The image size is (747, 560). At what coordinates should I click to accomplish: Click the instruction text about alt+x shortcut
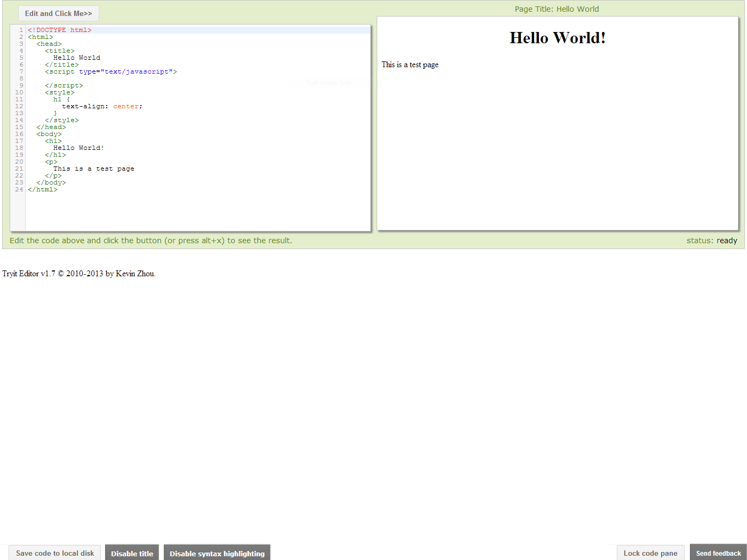click(x=151, y=241)
